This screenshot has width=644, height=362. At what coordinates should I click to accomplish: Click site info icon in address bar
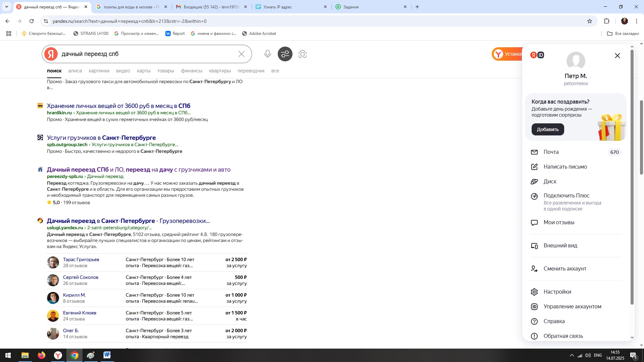click(46, 21)
